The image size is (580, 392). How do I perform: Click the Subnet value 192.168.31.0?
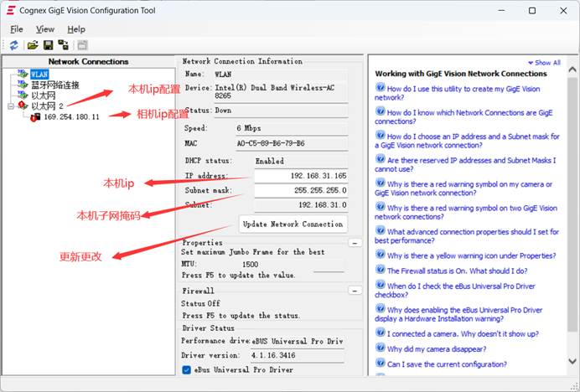pos(323,205)
